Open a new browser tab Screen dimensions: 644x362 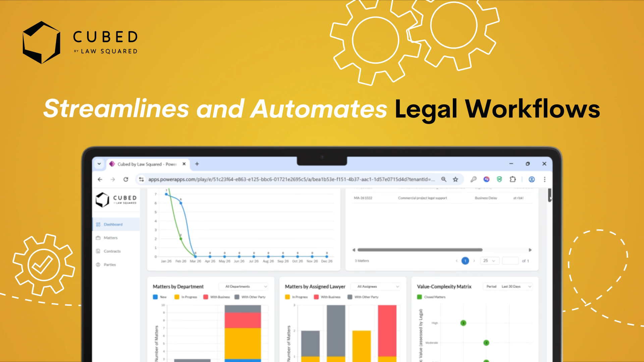click(x=197, y=164)
